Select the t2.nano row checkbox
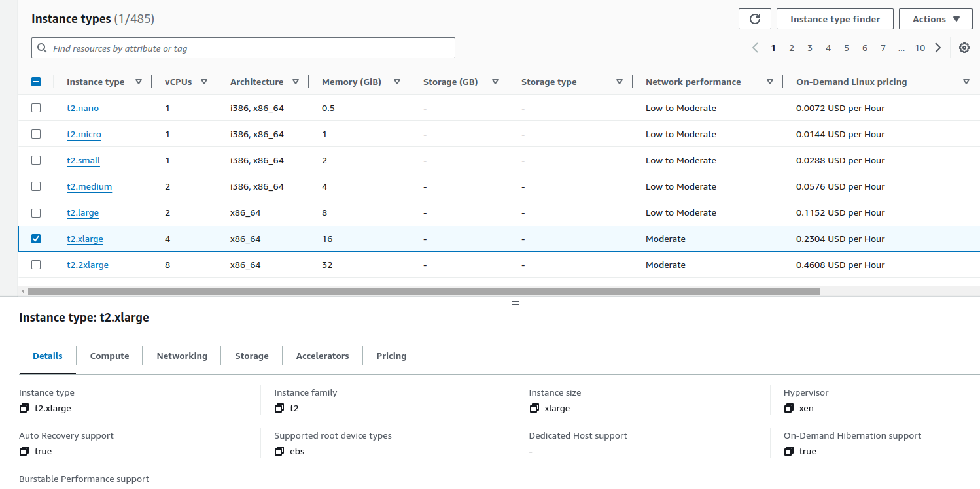This screenshot has height=489, width=980. coord(36,108)
